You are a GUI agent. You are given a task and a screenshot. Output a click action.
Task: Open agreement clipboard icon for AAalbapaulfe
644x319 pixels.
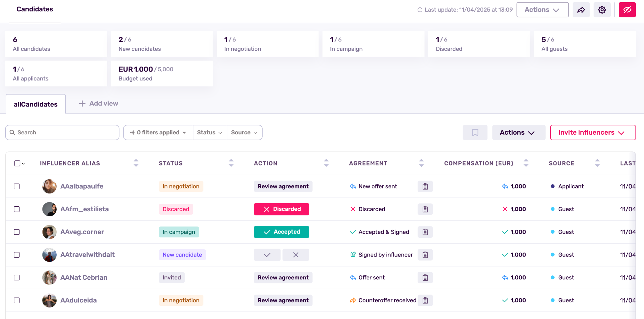click(x=425, y=187)
